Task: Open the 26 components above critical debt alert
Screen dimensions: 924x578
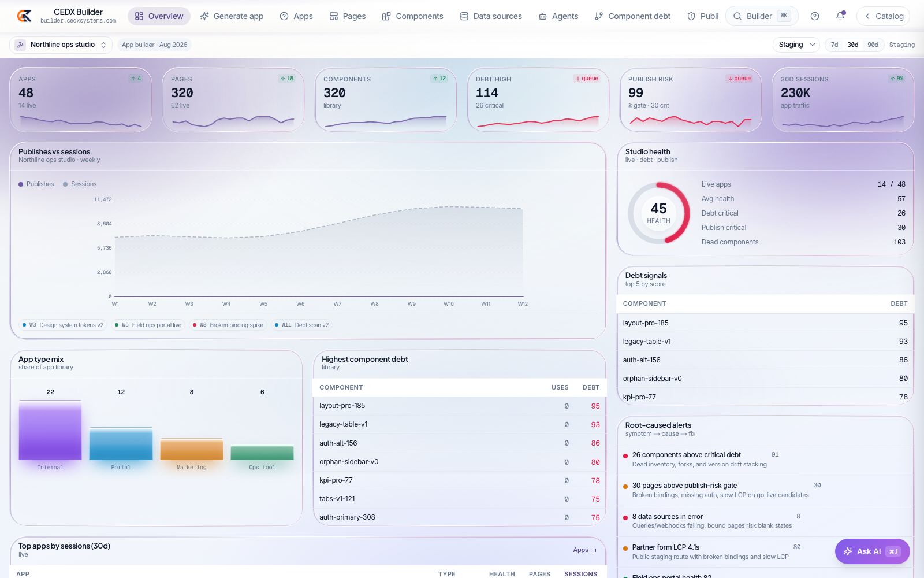Action: click(765, 460)
